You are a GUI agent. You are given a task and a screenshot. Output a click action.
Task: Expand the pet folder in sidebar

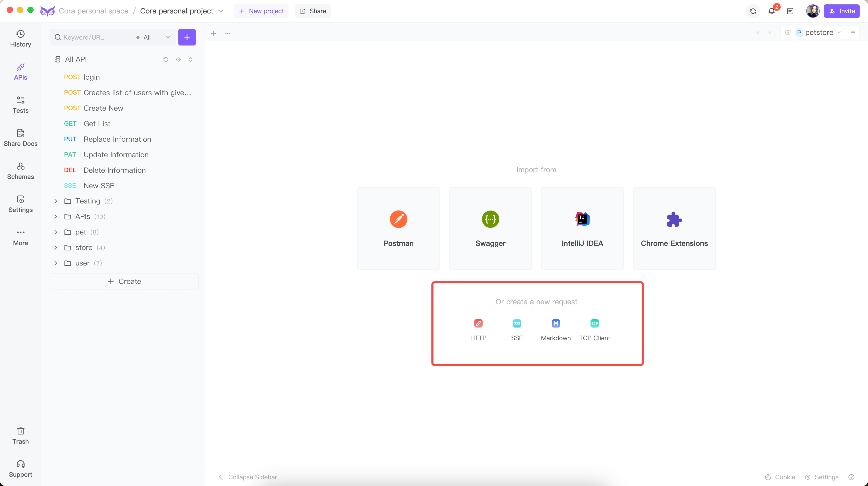coord(56,232)
